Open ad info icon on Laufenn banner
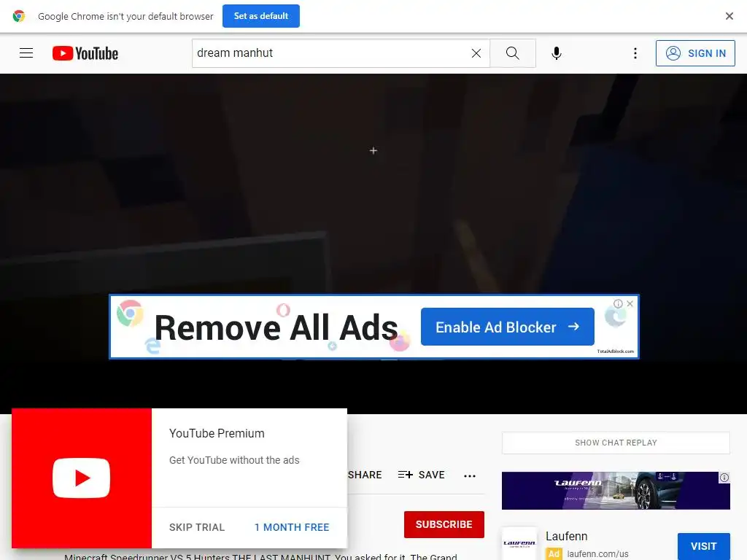The width and height of the screenshot is (747, 560). pyautogui.click(x=724, y=477)
